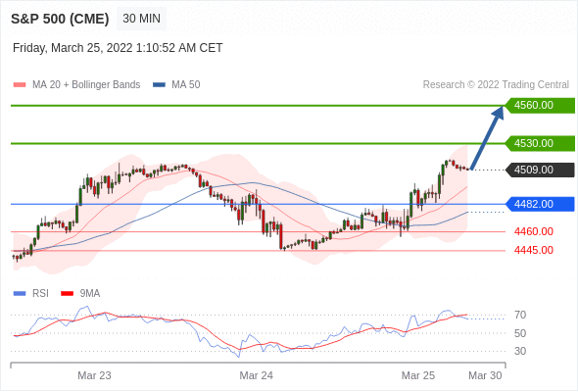Click the RSI 70 level label

(520, 315)
